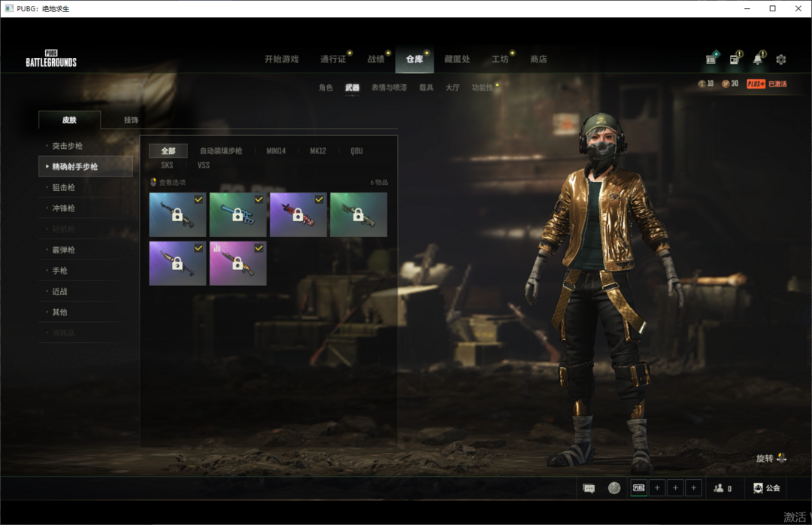The height and width of the screenshot is (525, 812).
Task: Open the 通行证 tab
Action: click(x=333, y=59)
